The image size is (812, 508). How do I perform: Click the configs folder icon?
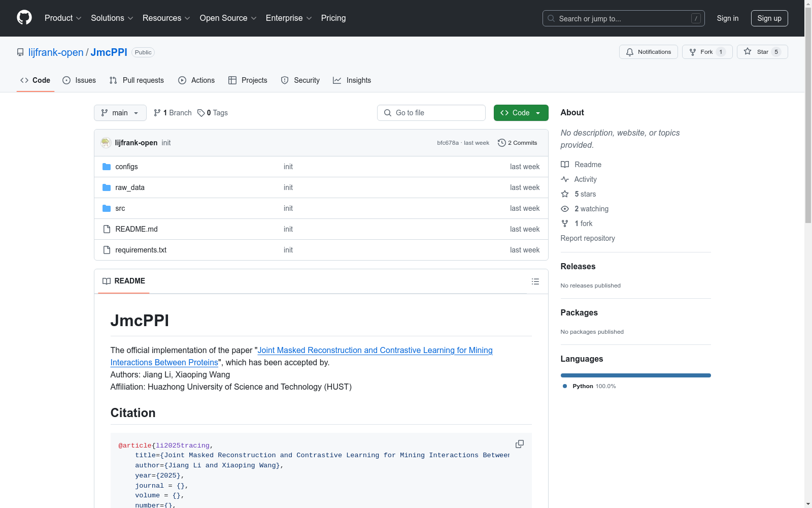pos(107,167)
